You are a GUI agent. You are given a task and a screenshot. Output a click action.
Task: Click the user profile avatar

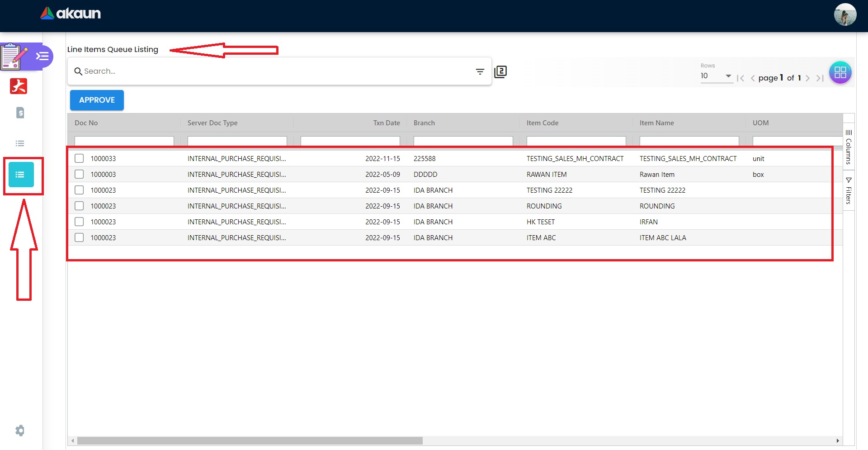845,15
